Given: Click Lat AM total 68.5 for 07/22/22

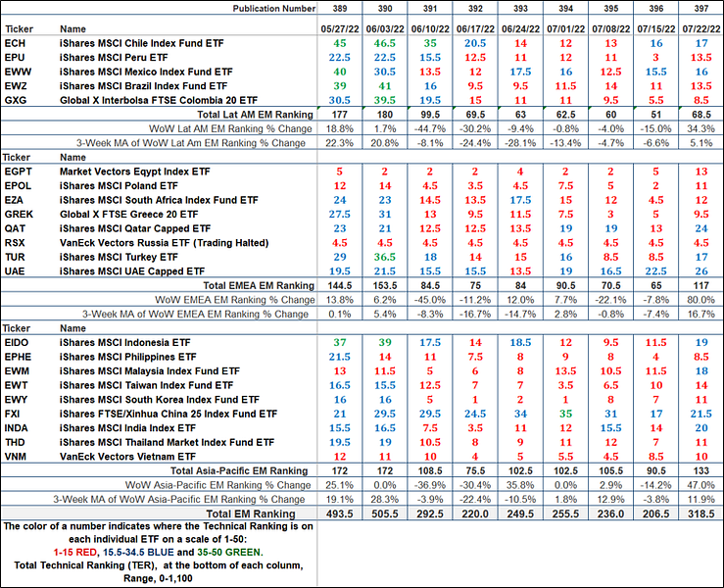Looking at the screenshot, I should tap(700, 115).
